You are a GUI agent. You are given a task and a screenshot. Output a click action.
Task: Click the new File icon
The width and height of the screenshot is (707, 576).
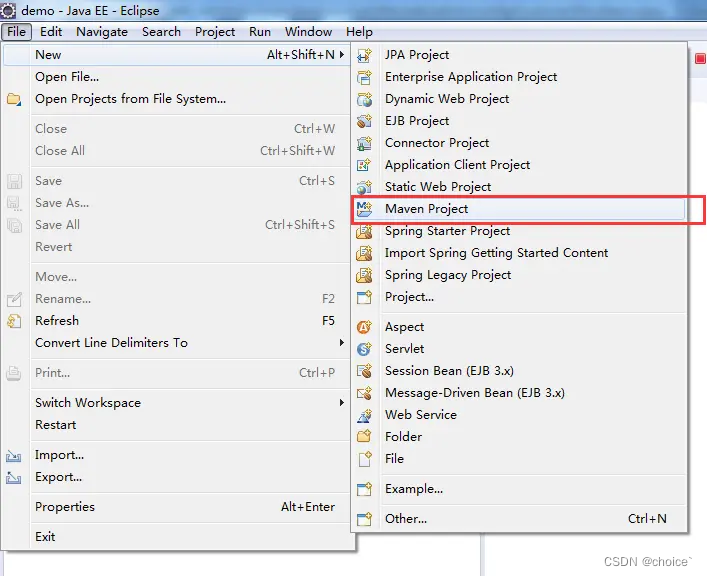click(x=364, y=459)
